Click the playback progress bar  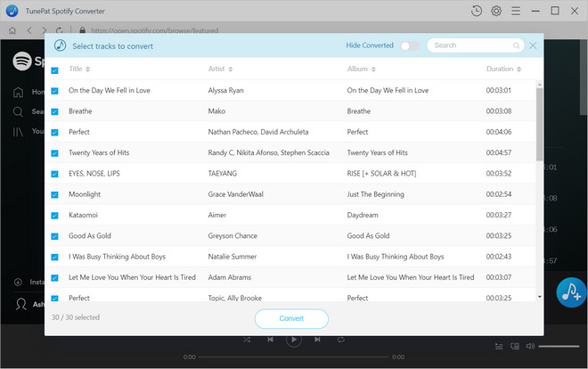294,357
